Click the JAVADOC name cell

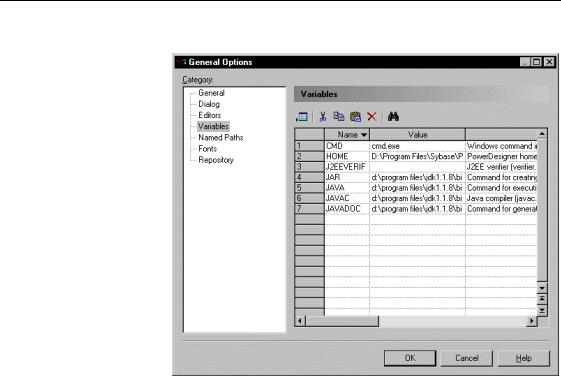tap(347, 209)
